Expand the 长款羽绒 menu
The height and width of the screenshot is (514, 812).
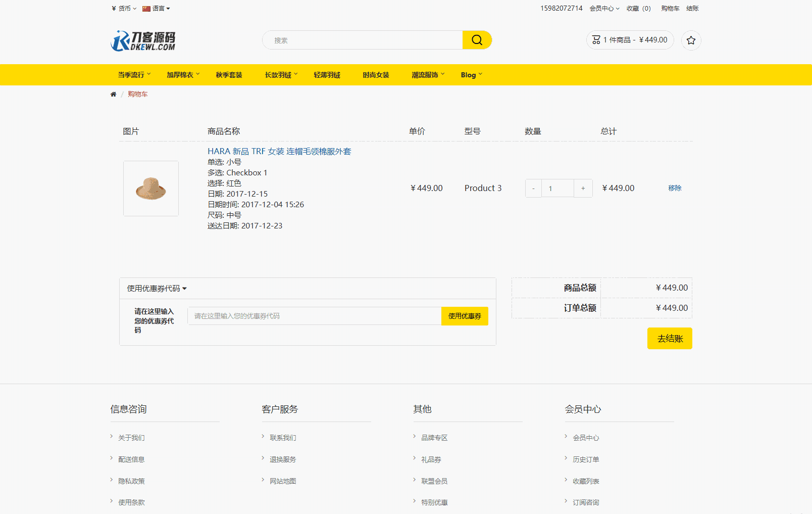pos(281,75)
